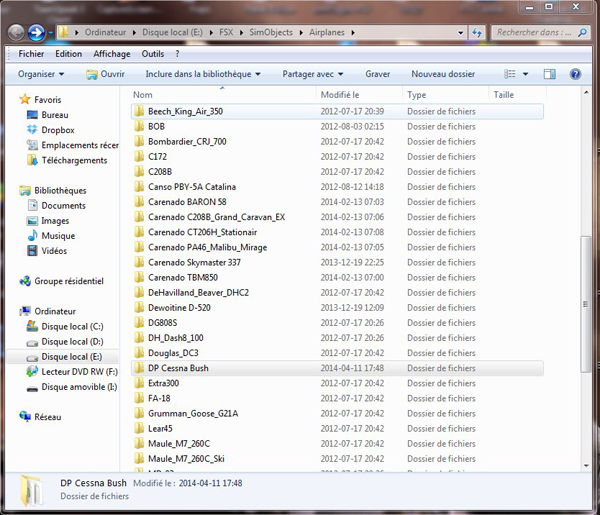The width and height of the screenshot is (600, 515).
Task: Open the Fichier menu
Action: 31,54
